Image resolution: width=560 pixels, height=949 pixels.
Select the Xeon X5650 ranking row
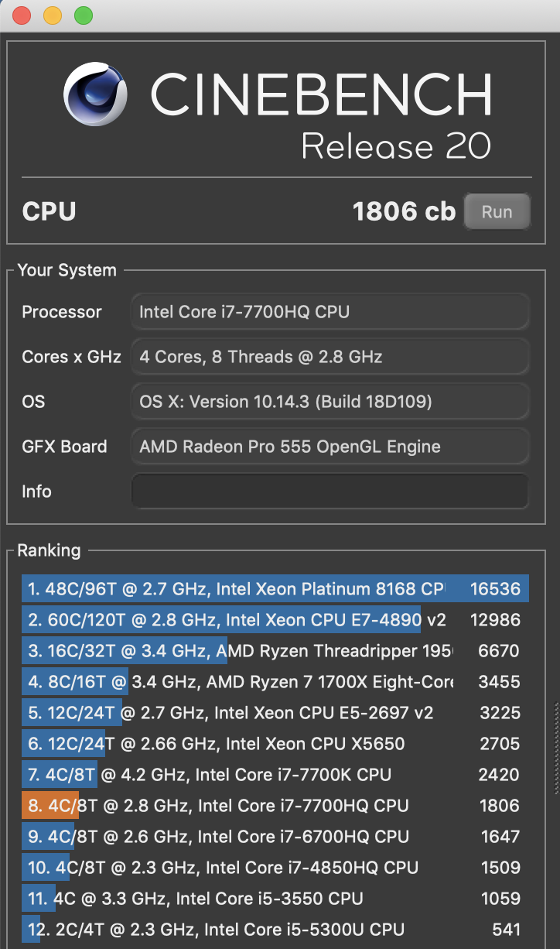tap(275, 744)
